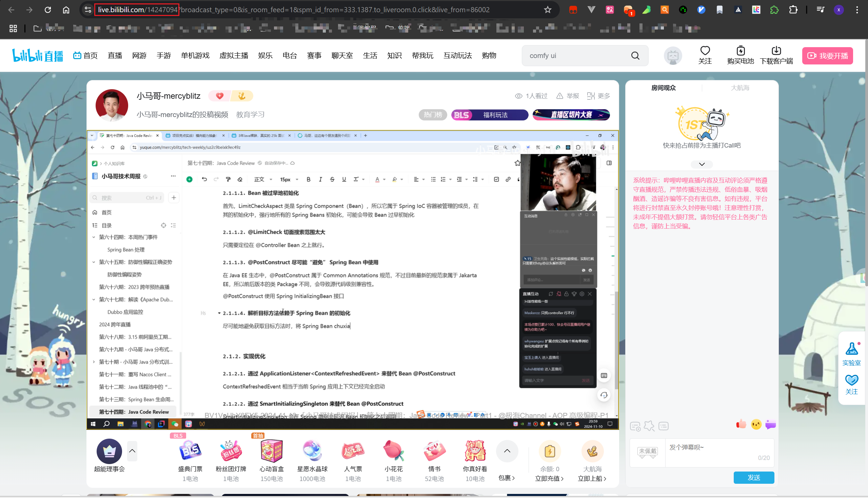This screenshot has height=498, width=868.
Task: Click the 超能理事会 crown icon
Action: (110, 451)
